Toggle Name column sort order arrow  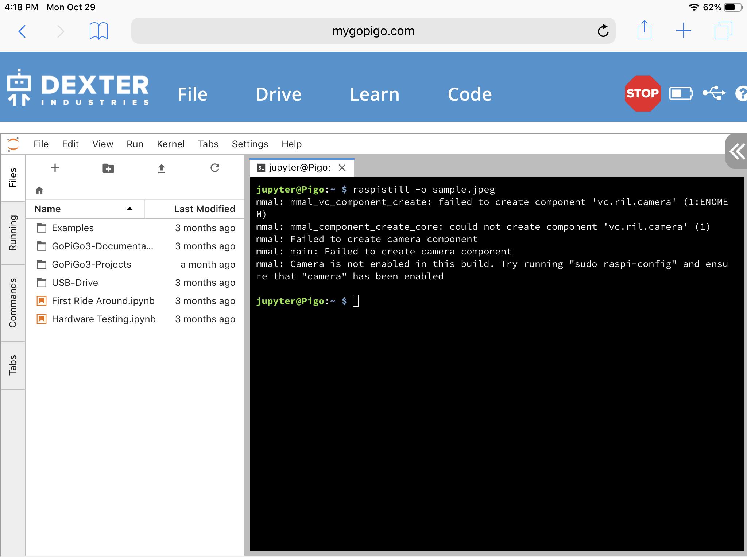(129, 209)
